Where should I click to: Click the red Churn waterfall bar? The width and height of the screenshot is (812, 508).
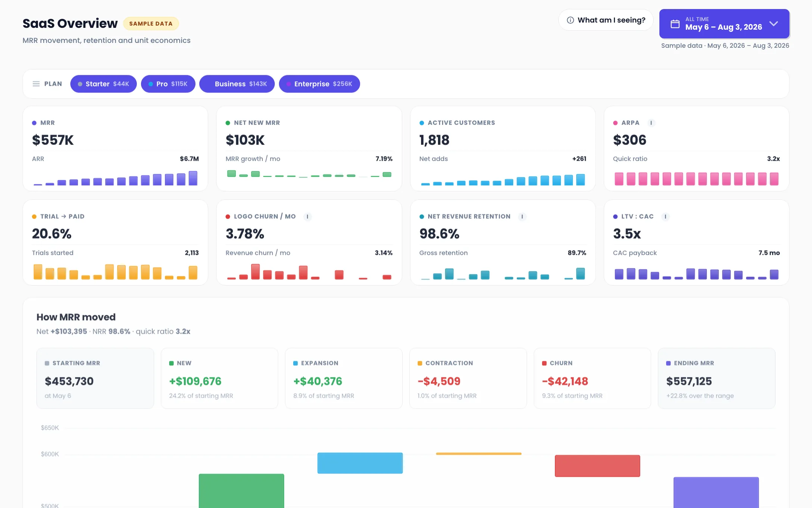click(x=597, y=466)
